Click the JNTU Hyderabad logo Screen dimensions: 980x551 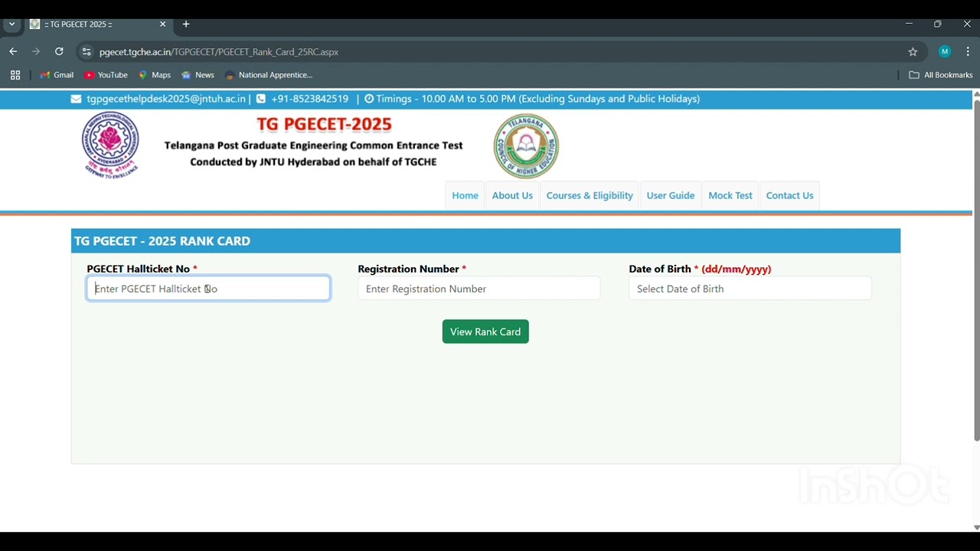tap(110, 145)
